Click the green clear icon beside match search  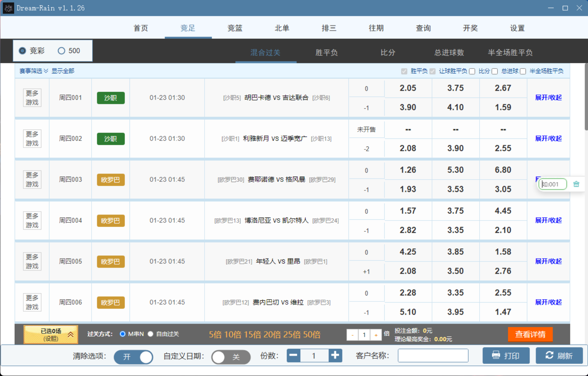[576, 184]
